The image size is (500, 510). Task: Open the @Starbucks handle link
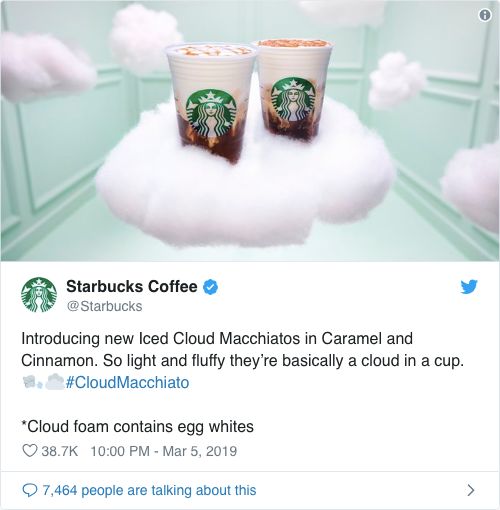click(x=104, y=306)
